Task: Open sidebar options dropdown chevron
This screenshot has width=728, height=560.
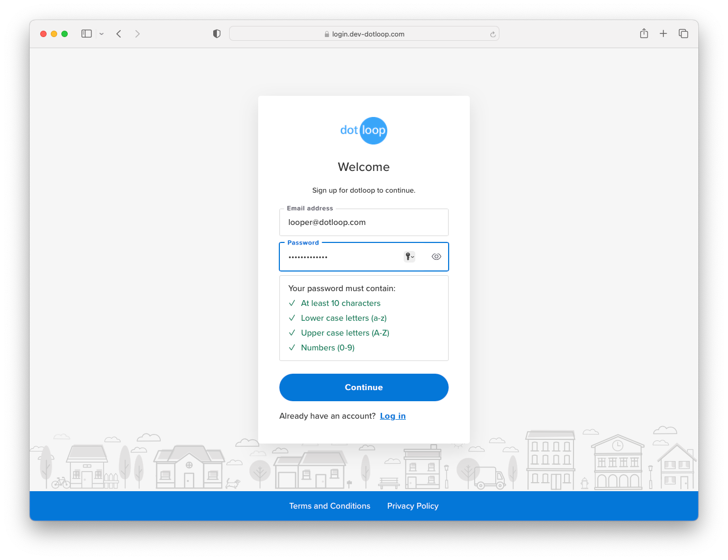Action: pyautogui.click(x=102, y=34)
